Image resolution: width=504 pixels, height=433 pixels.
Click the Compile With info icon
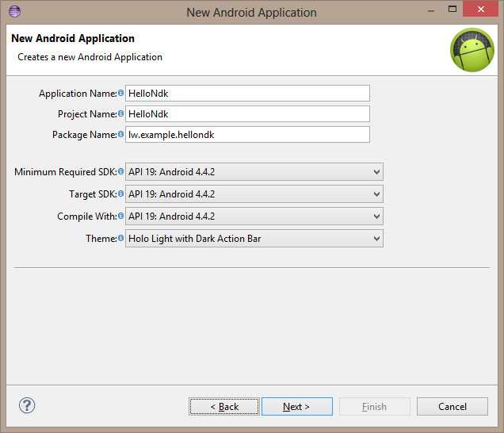point(120,216)
